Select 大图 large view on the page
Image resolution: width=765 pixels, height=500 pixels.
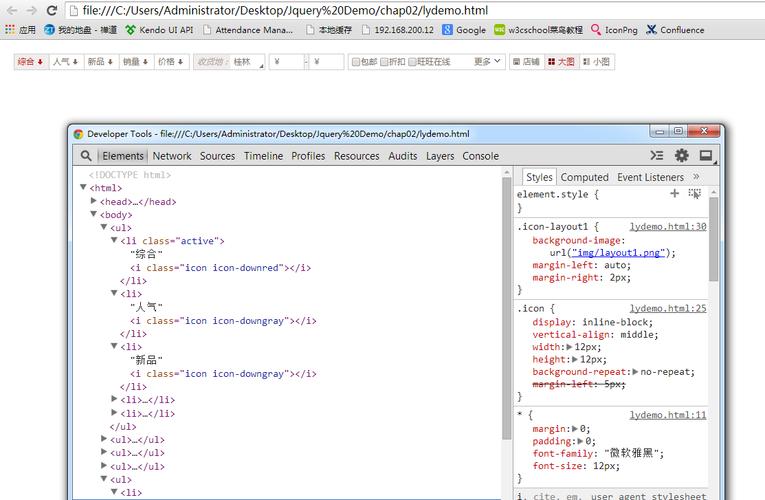[x=562, y=61]
